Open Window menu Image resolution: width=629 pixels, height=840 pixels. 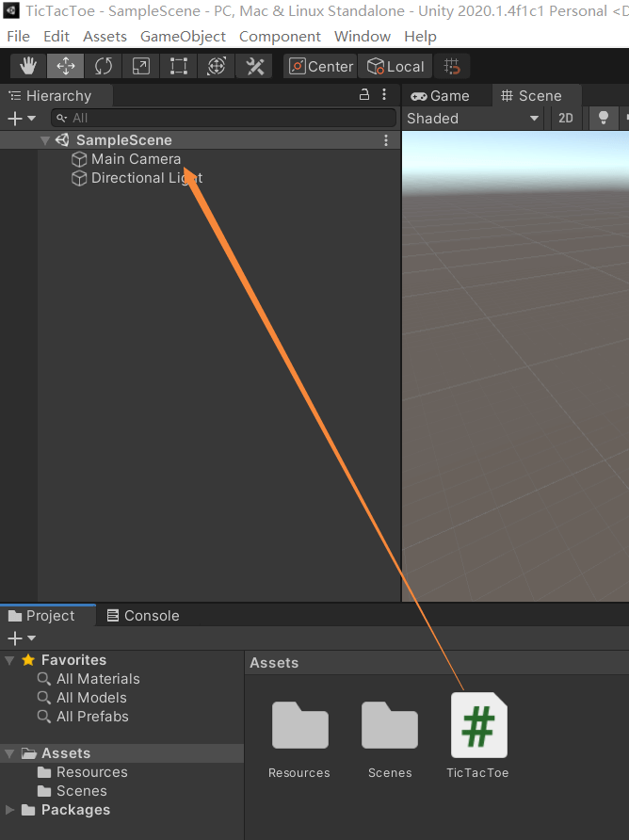[x=363, y=37]
